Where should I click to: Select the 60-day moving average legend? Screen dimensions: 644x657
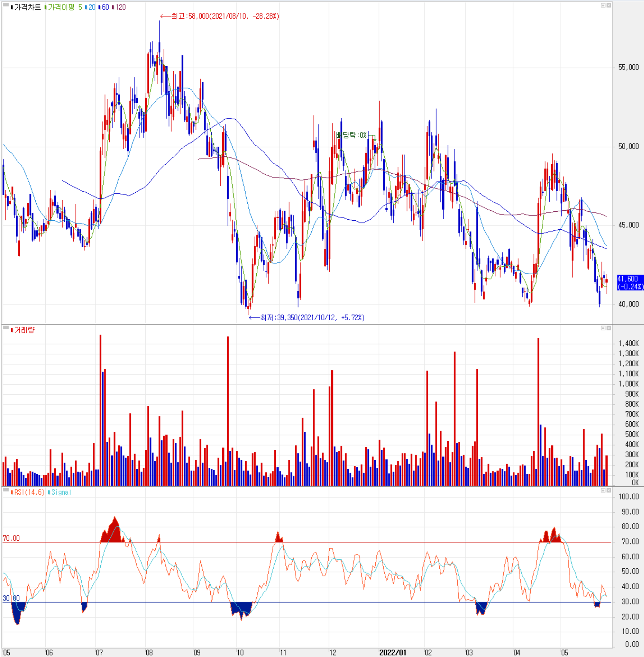[105, 7]
